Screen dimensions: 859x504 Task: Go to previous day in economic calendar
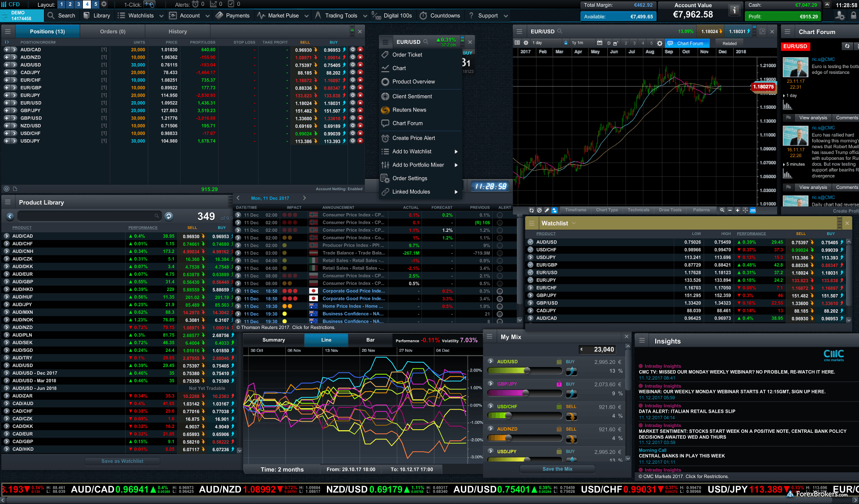238,198
